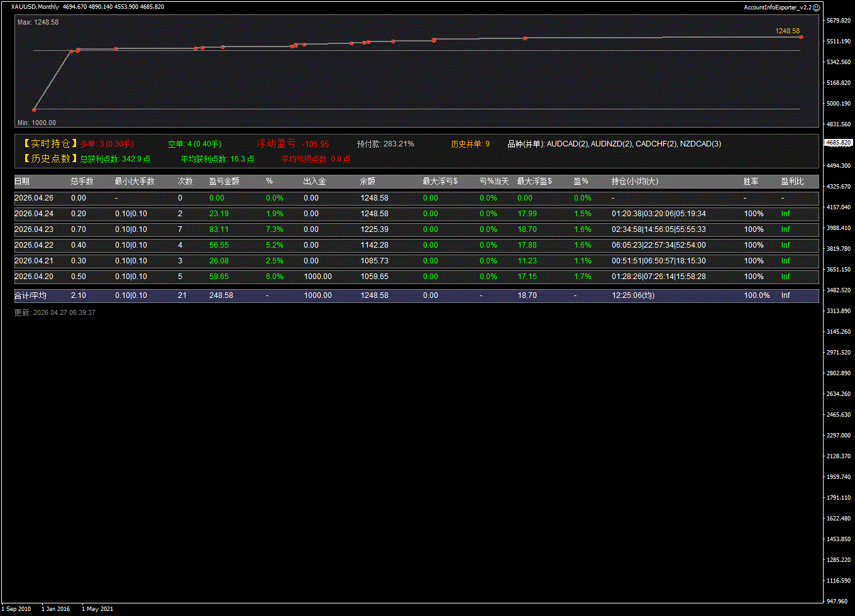The height and width of the screenshot is (616, 855).
Task: Click the current price tag 4685.820
Action: 837,143
